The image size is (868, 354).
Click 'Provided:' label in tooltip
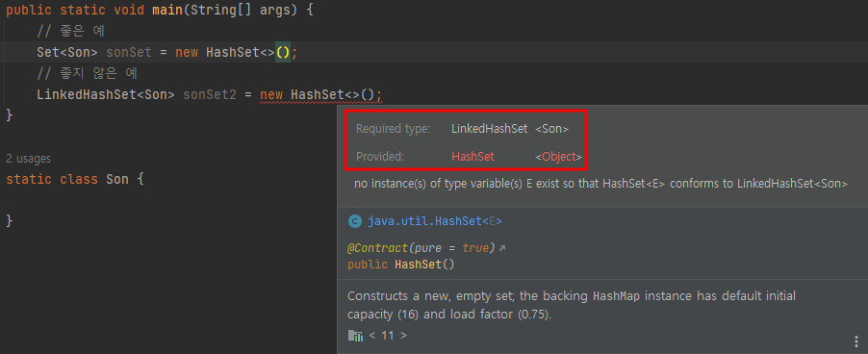380,157
